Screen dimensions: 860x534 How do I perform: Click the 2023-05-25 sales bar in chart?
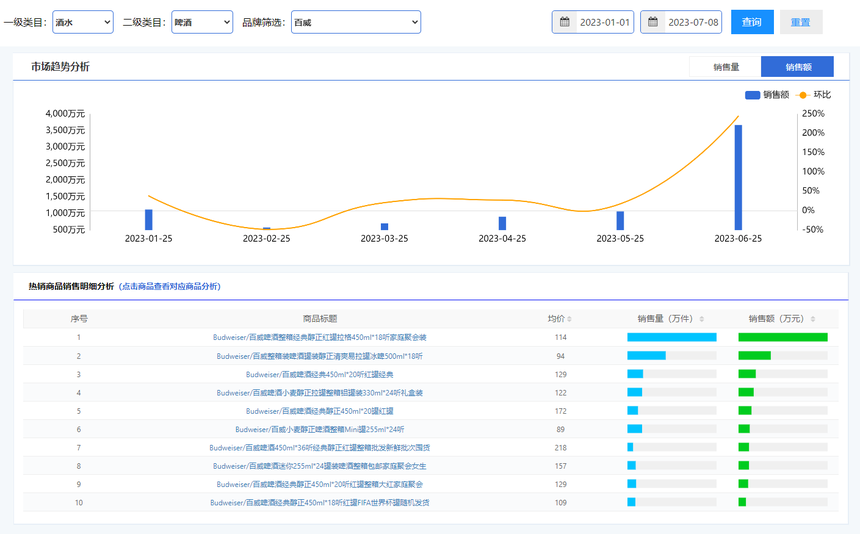coord(620,220)
